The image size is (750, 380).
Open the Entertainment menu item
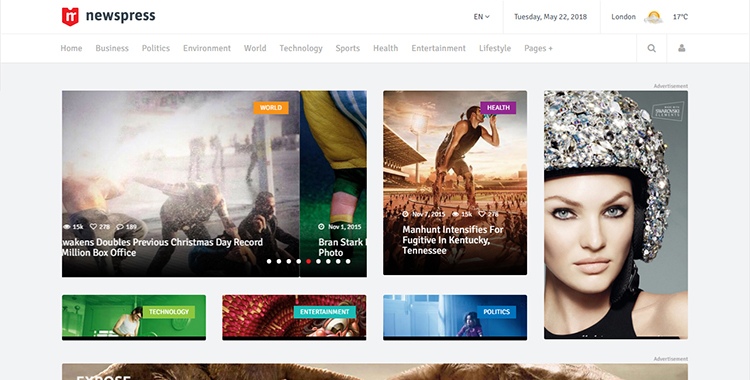point(439,48)
